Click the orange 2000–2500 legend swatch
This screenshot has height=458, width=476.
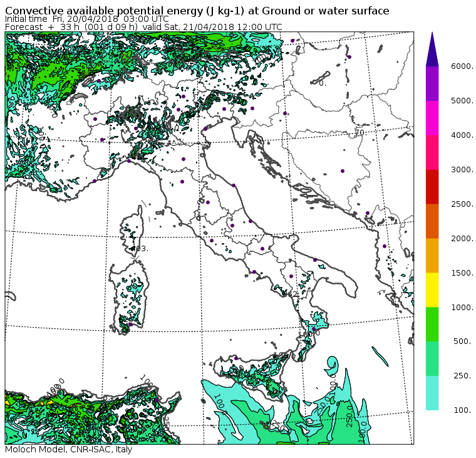432,221
